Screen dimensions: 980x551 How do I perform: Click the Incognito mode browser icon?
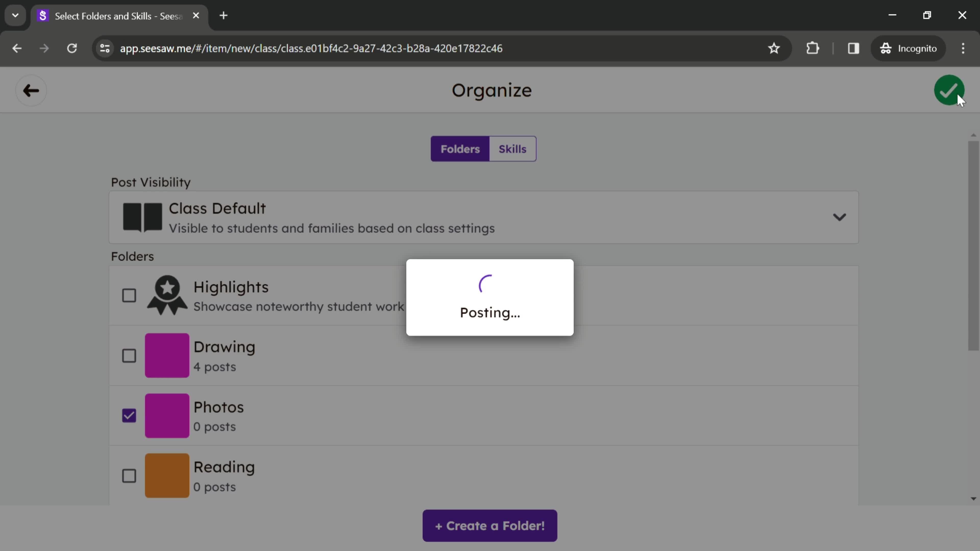(x=886, y=48)
